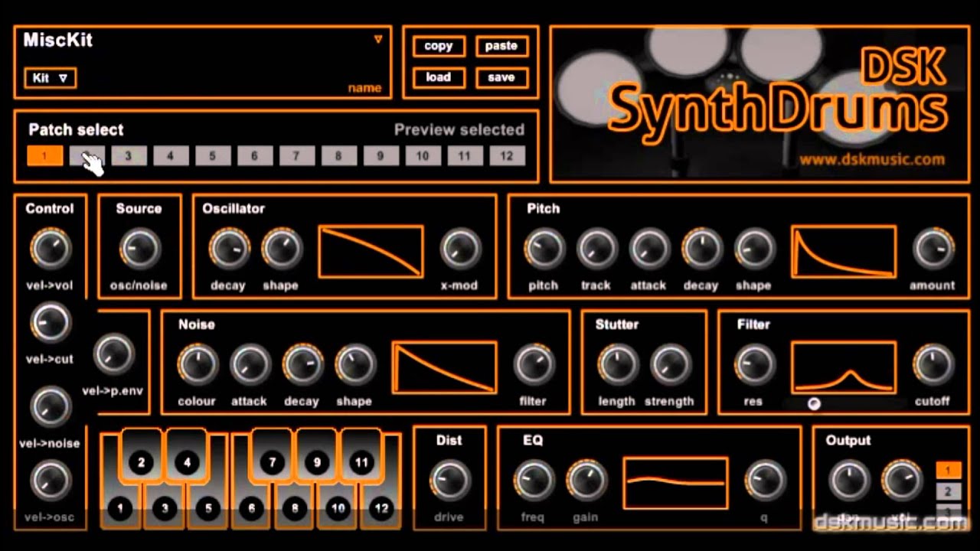
Task: Click the EQ gain knob
Action: pos(586,481)
